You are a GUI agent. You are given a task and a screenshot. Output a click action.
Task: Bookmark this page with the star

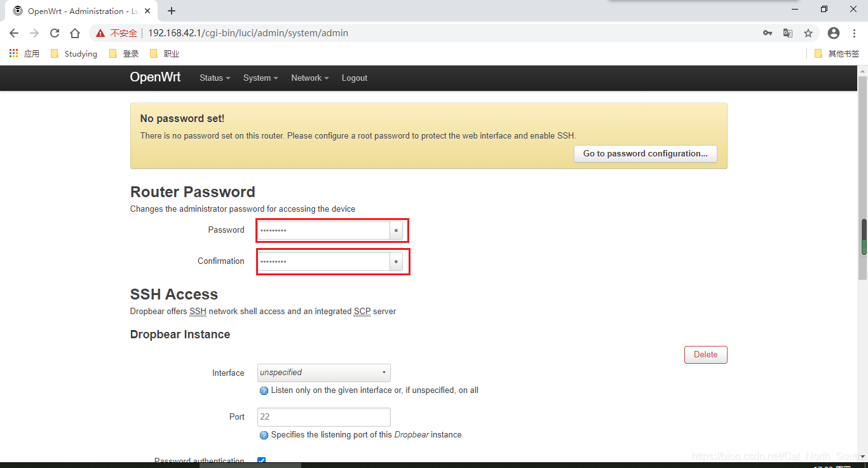pyautogui.click(x=808, y=33)
